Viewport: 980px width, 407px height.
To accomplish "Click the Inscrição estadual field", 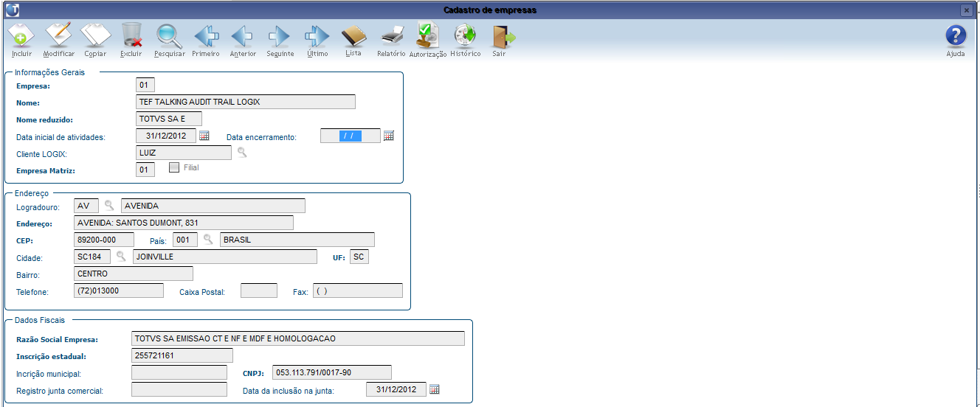I will pos(182,355).
